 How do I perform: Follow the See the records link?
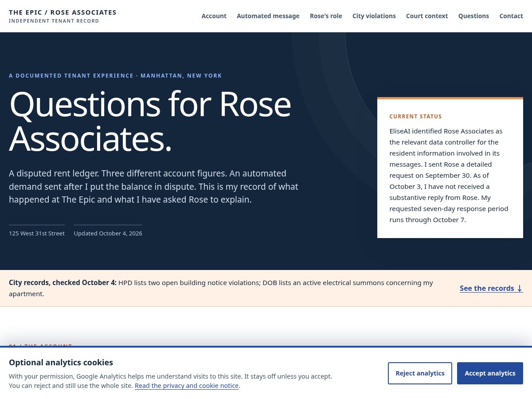click(491, 288)
